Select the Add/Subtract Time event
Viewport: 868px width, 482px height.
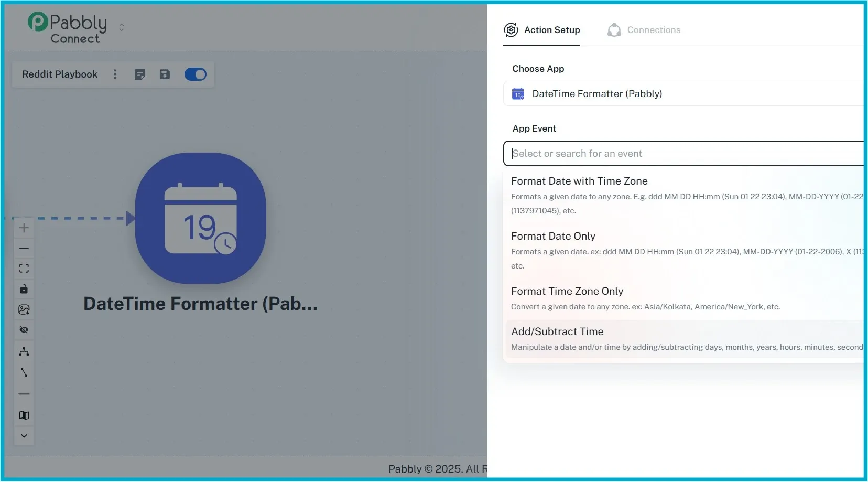tap(557, 331)
